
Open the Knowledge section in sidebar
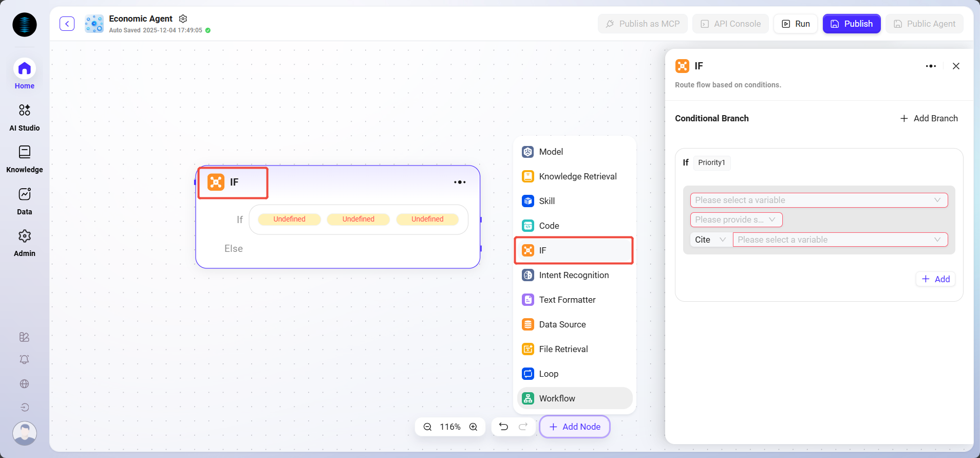25,159
